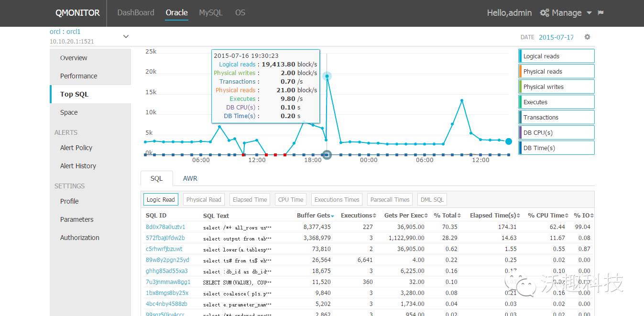Sort by Buffer Gets column arrow
The width and height of the screenshot is (644, 316).
tap(332, 216)
